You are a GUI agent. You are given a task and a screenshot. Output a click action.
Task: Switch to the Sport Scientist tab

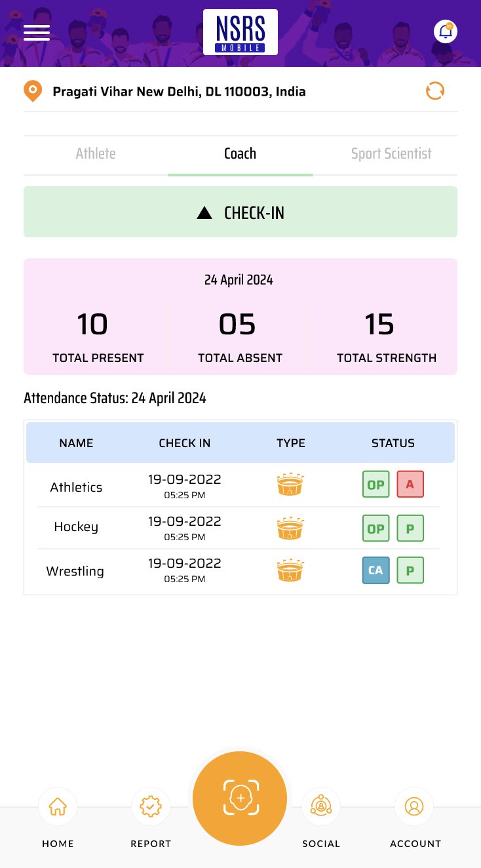pyautogui.click(x=391, y=154)
